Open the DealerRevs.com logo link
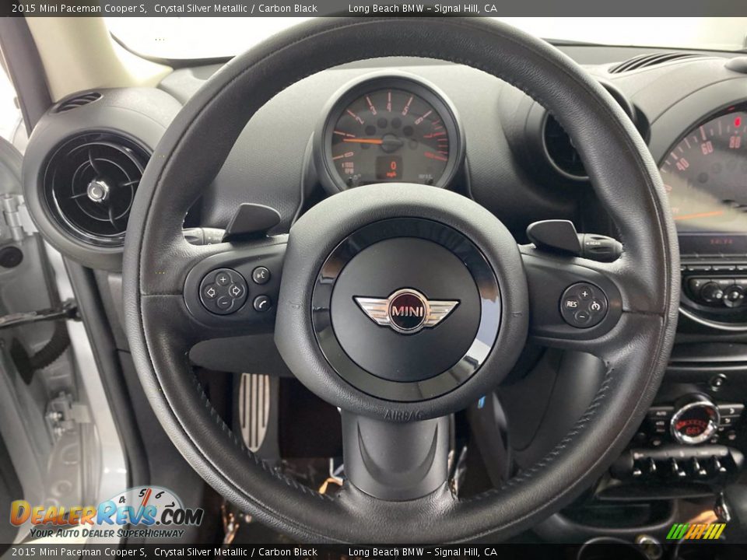Screen dimensions: 747x560 pos(107,514)
